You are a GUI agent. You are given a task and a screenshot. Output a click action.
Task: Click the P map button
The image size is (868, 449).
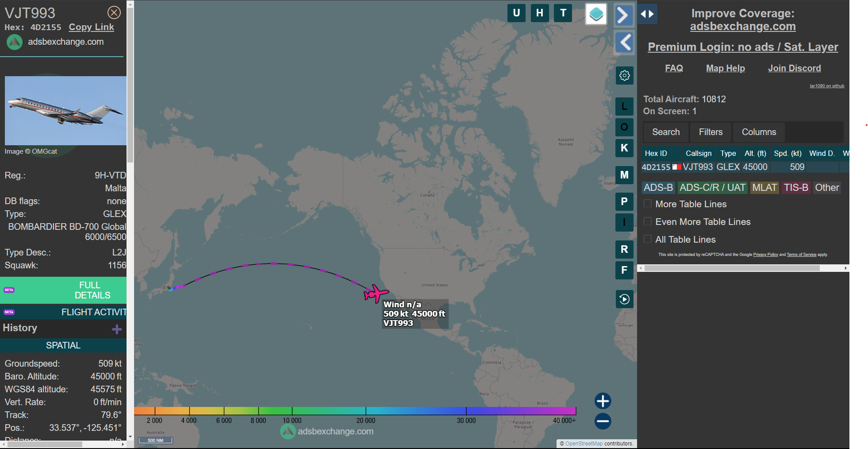click(624, 201)
